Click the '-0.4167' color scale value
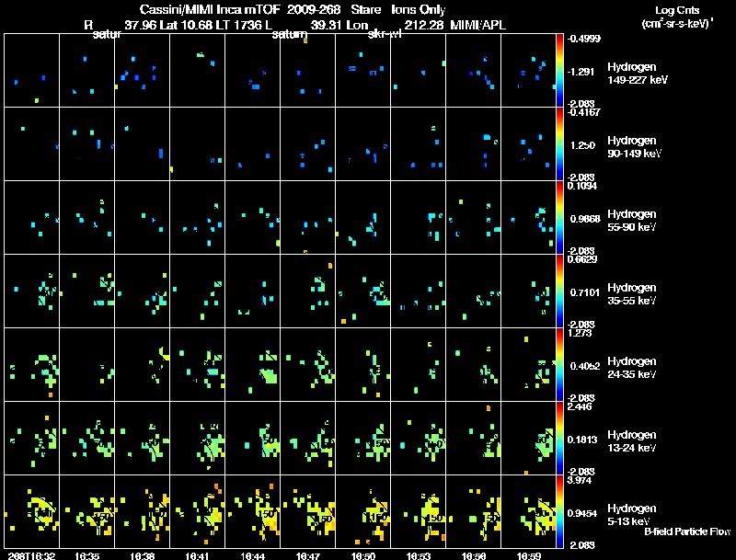The image size is (736, 560). pyautogui.click(x=583, y=112)
